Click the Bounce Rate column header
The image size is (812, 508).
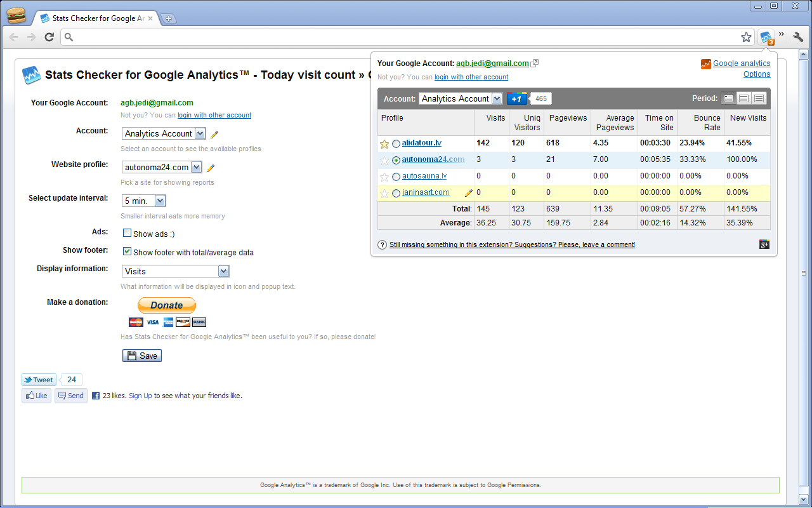click(x=700, y=123)
